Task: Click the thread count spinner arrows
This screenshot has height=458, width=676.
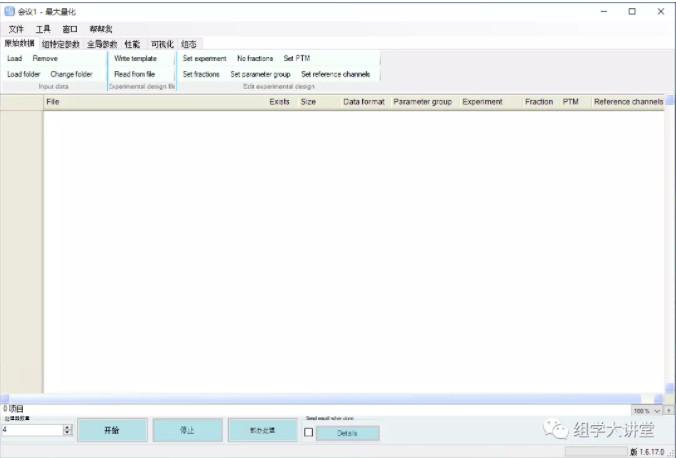Action: pos(68,430)
